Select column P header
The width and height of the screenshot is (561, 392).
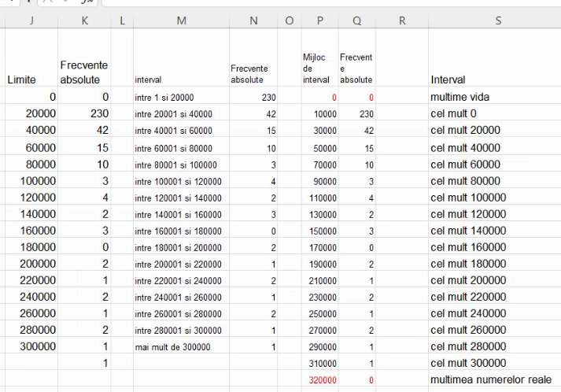[319, 21]
